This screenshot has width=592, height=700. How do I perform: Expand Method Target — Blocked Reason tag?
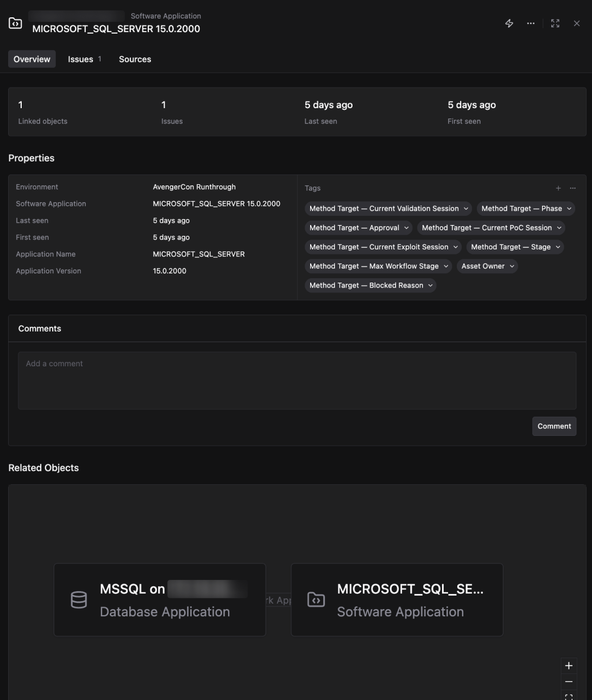[x=370, y=285]
